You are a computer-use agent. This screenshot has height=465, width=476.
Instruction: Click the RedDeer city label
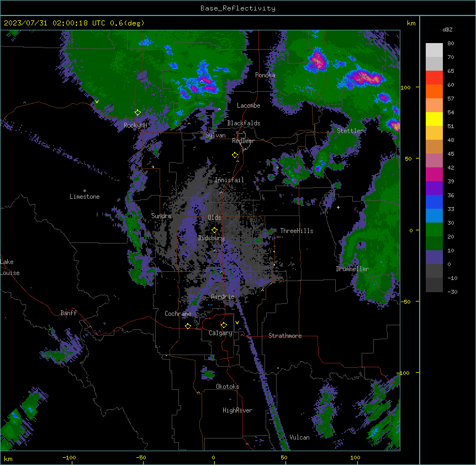click(x=243, y=141)
